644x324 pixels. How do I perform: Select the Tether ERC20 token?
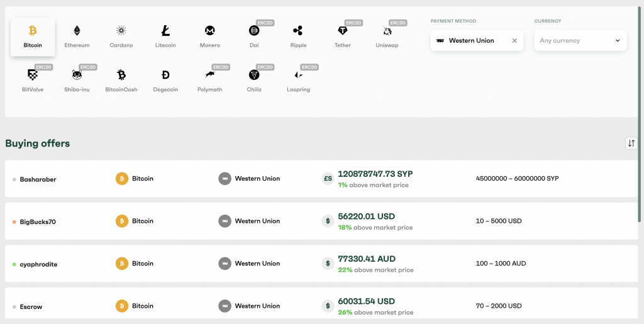[x=343, y=31]
